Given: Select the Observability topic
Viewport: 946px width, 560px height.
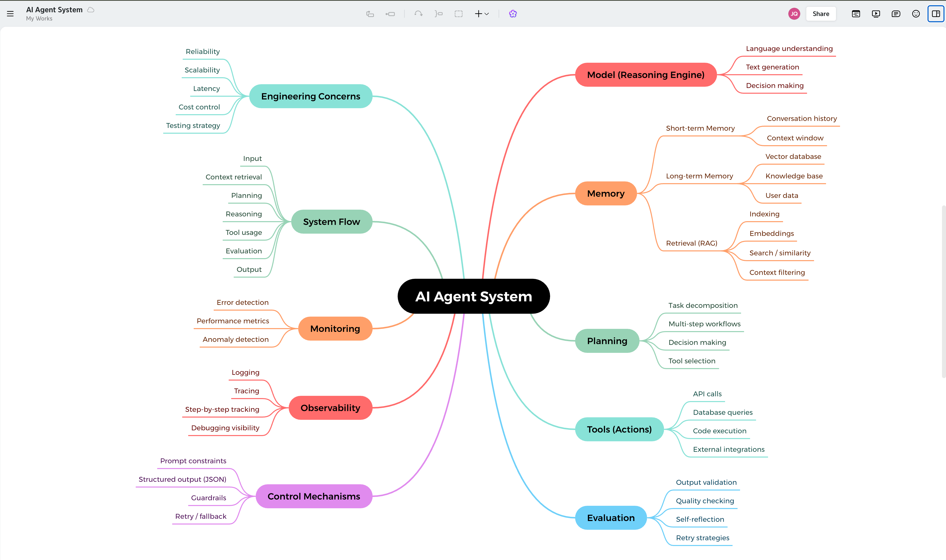Looking at the screenshot, I should coord(330,408).
